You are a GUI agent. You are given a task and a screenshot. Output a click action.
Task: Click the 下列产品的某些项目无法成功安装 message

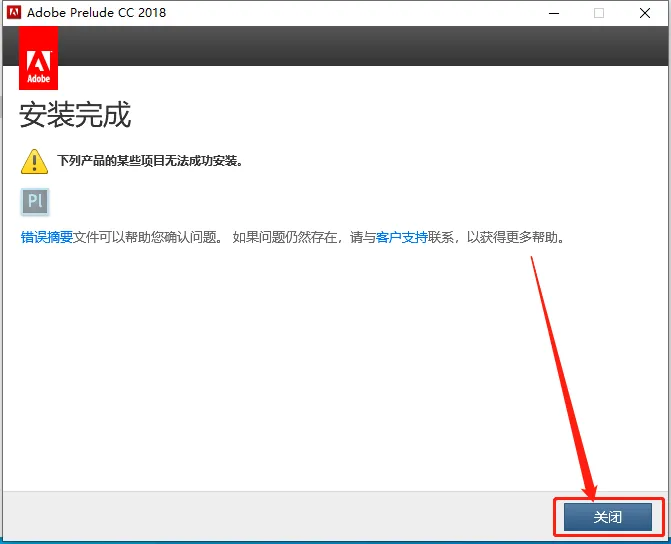pos(150,161)
